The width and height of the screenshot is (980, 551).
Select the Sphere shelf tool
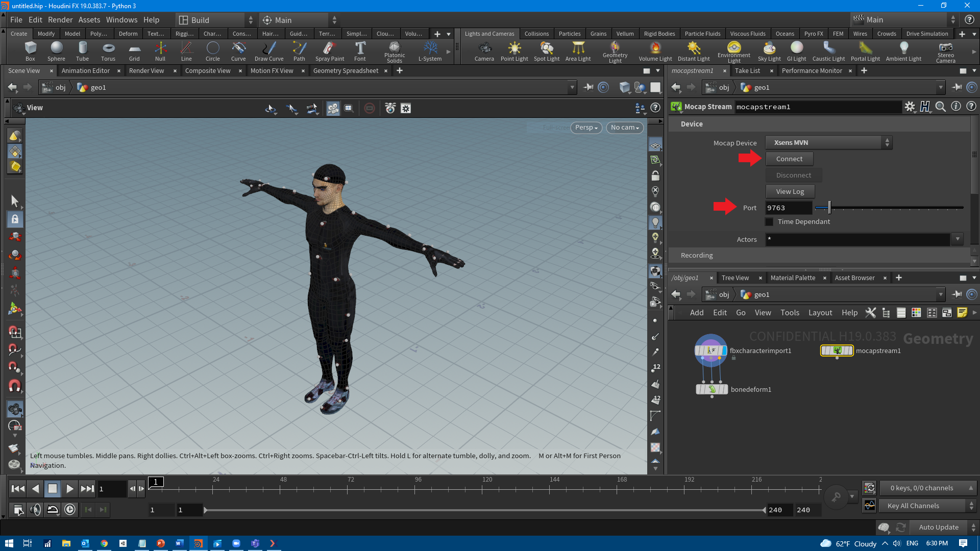pos(56,52)
